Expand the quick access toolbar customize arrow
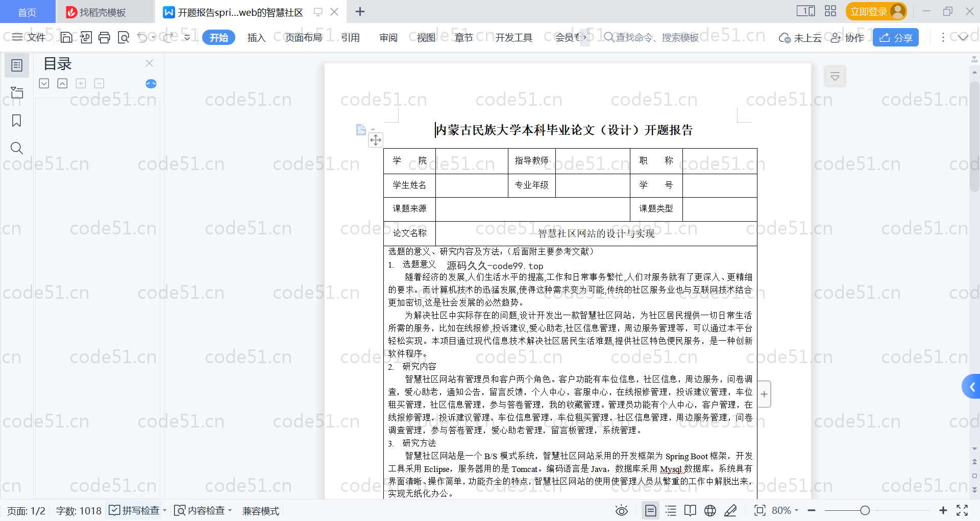 [187, 37]
